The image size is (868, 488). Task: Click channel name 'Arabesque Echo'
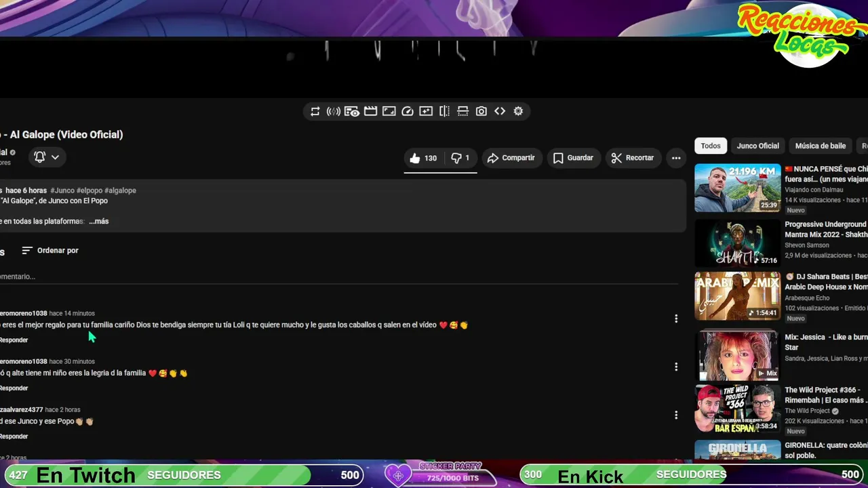point(807,298)
